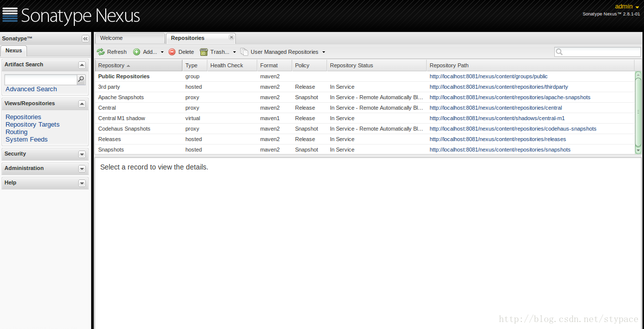Image resolution: width=644 pixels, height=329 pixels.
Task: Close the Repositories tab
Action: (x=231, y=37)
